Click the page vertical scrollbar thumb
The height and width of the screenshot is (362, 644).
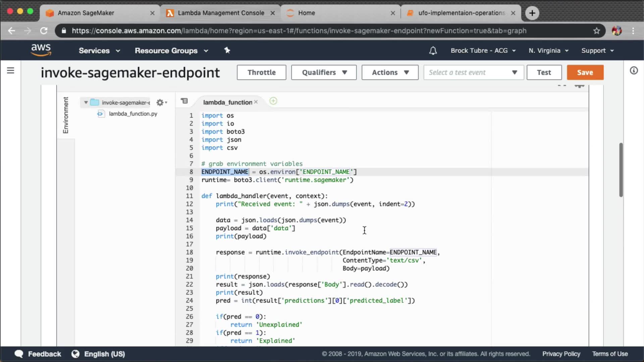(621, 170)
